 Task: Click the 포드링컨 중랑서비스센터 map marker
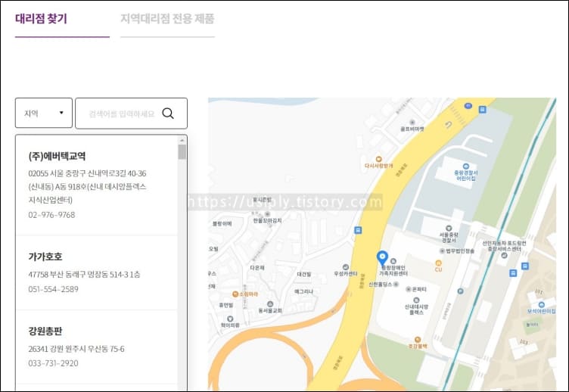click(x=504, y=255)
